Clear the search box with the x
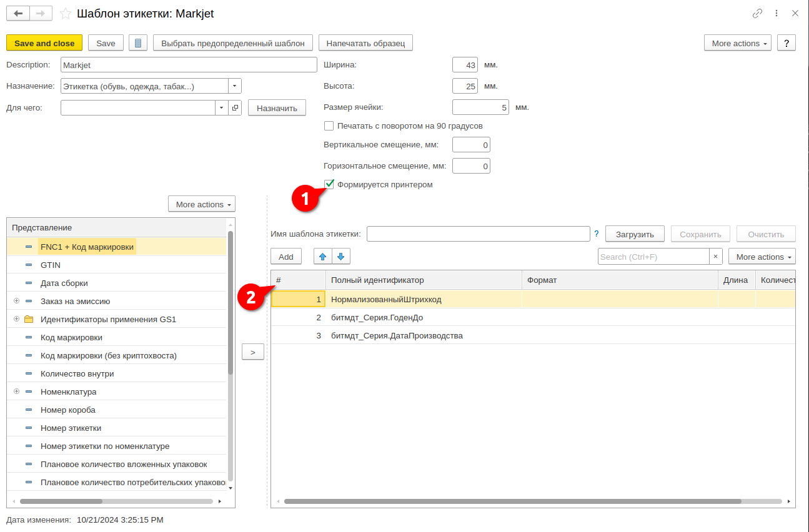Screen dimensions: 809x532 (716, 257)
